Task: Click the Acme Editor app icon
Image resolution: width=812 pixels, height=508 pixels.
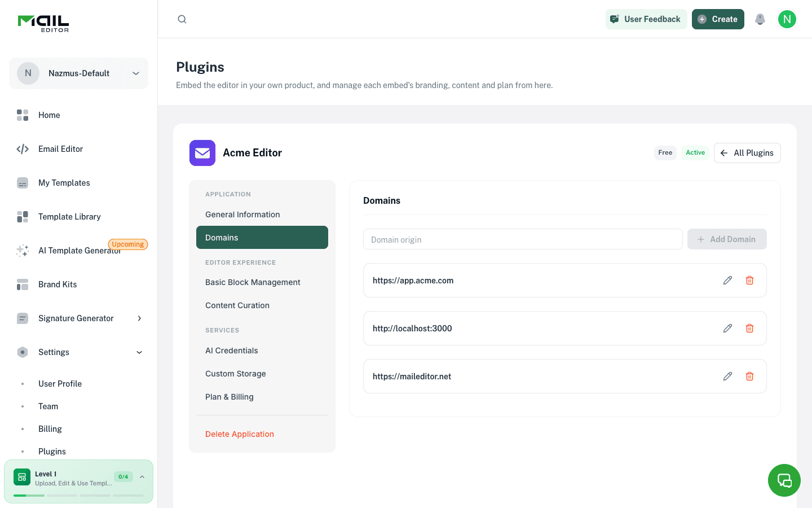Action: coord(202,153)
